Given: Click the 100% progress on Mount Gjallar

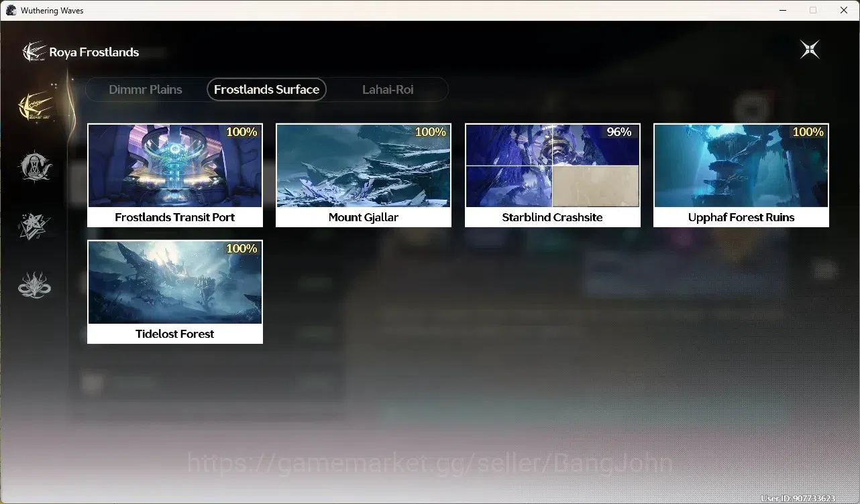Looking at the screenshot, I should [x=431, y=132].
